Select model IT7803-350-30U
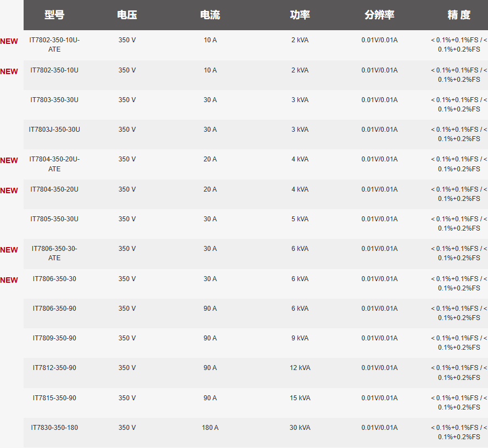Viewport: 488px width, 448px height. (54, 99)
